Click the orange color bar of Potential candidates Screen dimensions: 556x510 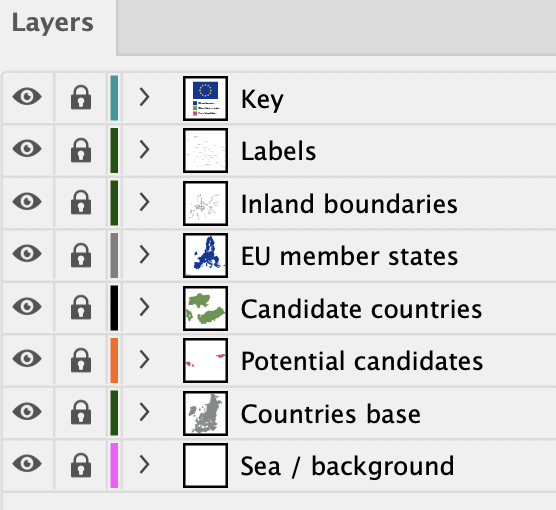pos(114,360)
